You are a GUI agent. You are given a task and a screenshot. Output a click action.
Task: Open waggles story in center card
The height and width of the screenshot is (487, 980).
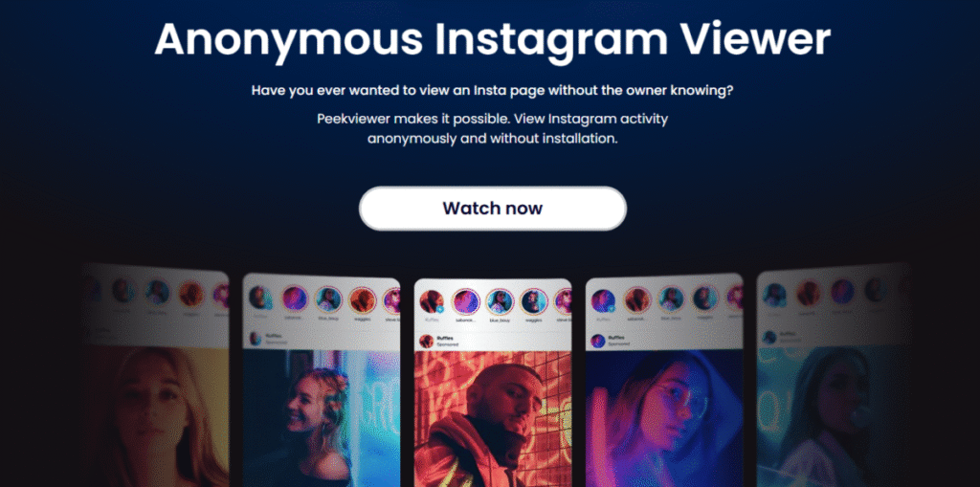click(532, 301)
